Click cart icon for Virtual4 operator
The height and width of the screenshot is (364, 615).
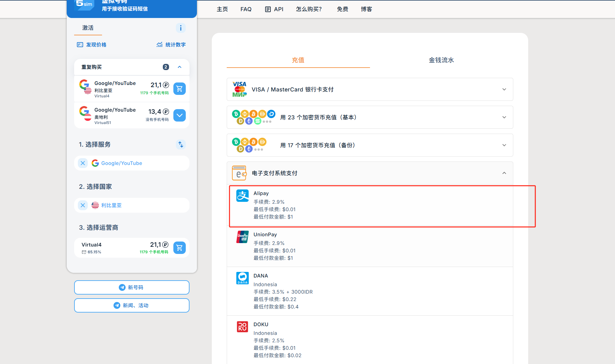point(179,248)
